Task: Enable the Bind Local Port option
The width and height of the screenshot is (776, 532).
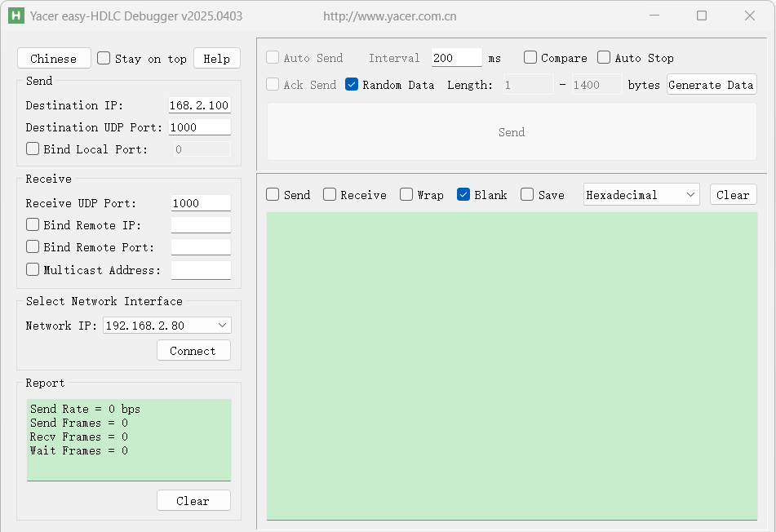Action: pyautogui.click(x=31, y=149)
